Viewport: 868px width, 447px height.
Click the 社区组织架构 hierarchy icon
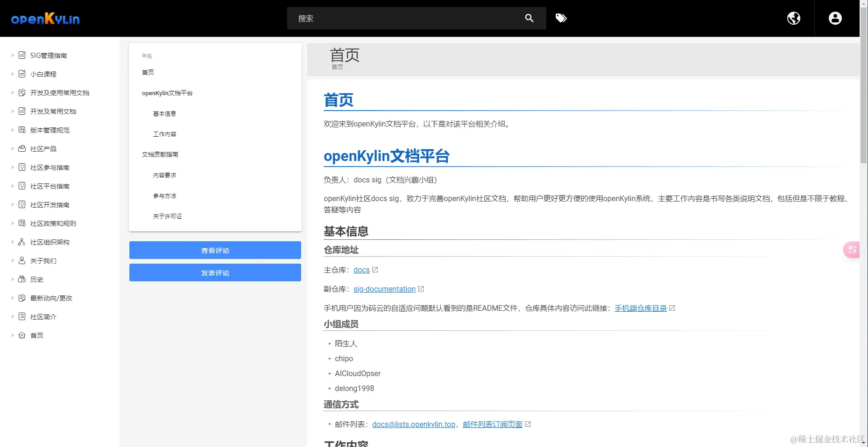[x=22, y=242]
